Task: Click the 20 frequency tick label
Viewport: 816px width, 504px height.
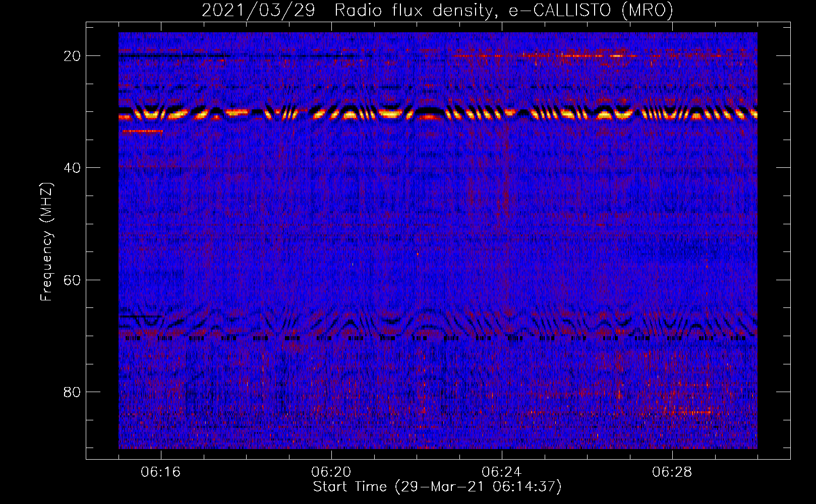Action: 72,56
